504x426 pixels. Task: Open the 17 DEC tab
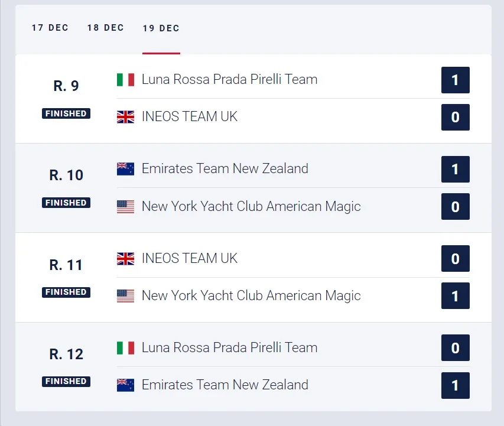[50, 28]
